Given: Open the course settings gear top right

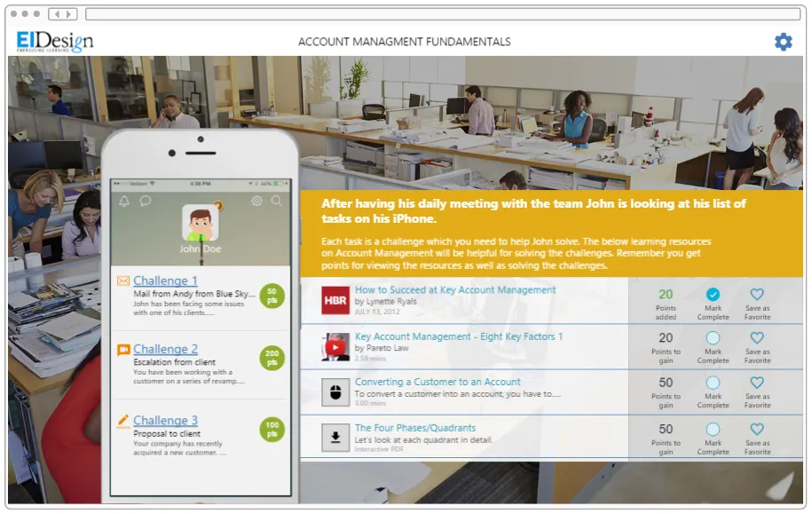Looking at the screenshot, I should pos(783,41).
